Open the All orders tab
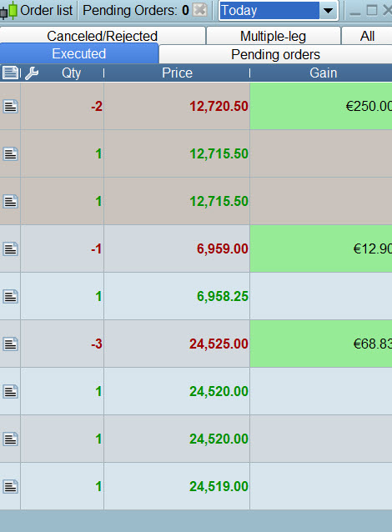 [367, 36]
